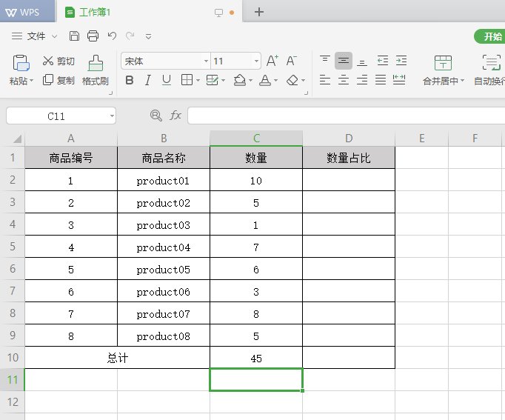Toggle italic formatting
This screenshot has width=505, height=420.
[x=148, y=80]
